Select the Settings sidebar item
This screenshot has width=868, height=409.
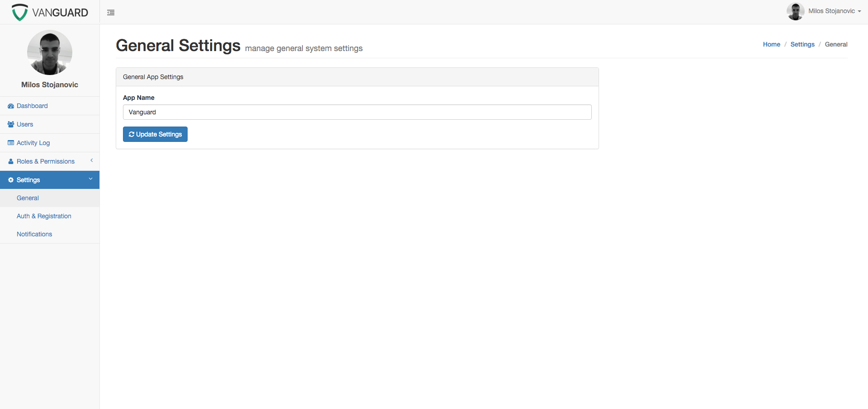point(50,180)
